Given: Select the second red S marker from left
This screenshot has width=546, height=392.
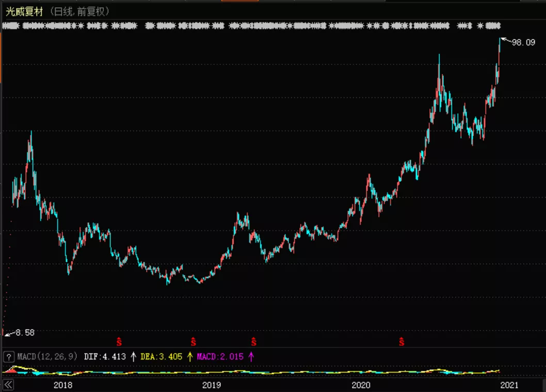Looking at the screenshot, I should click(x=194, y=341).
